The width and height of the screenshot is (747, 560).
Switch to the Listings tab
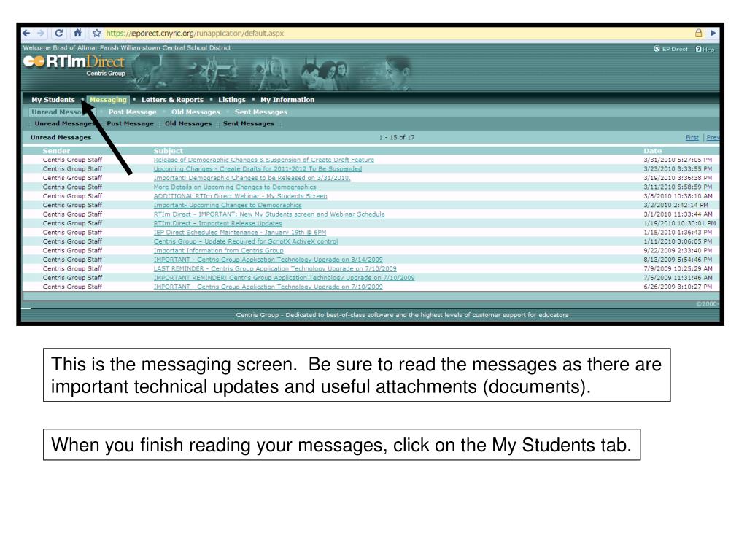click(232, 99)
